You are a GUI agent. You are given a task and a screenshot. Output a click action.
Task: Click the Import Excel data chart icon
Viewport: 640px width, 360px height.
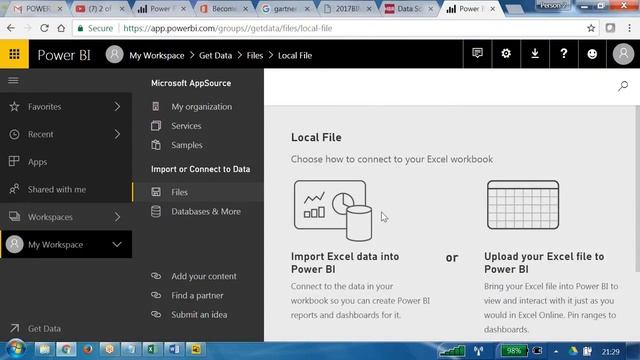[333, 211]
